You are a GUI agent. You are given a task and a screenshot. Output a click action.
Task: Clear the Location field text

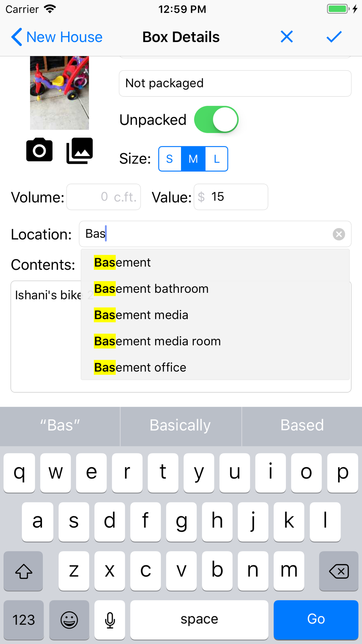(339, 234)
